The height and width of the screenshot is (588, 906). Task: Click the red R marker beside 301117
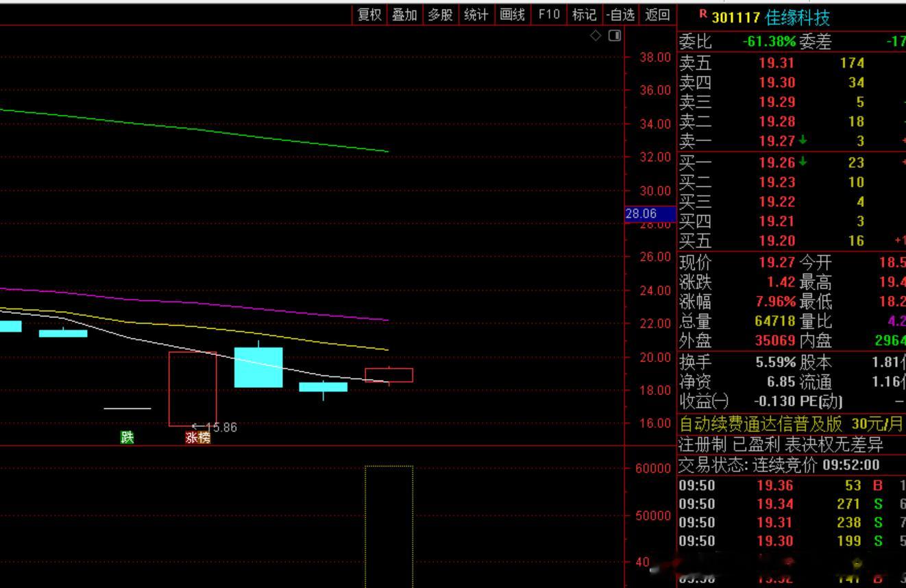702,14
